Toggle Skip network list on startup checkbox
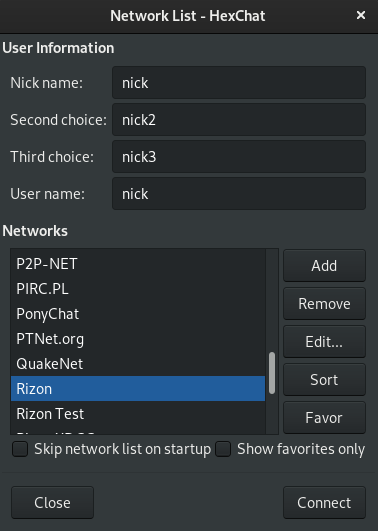The height and width of the screenshot is (531, 378). (20, 449)
